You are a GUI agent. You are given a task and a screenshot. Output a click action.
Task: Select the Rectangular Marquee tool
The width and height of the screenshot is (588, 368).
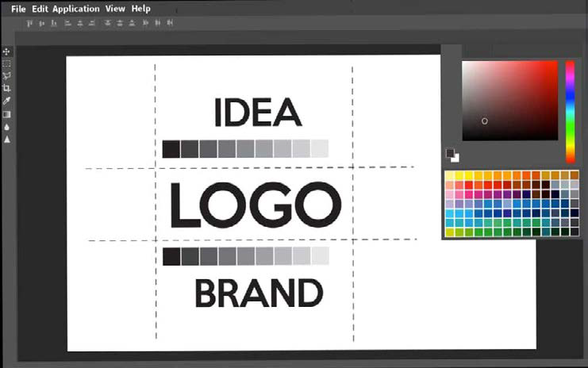point(6,63)
